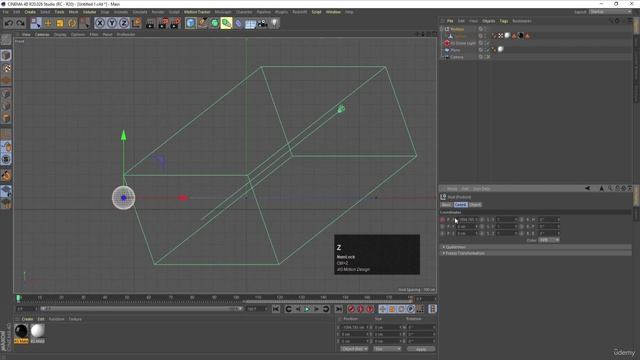Viewport: 640px width, 360px height.
Task: Click the Record Active Objects button
Action: point(351,309)
